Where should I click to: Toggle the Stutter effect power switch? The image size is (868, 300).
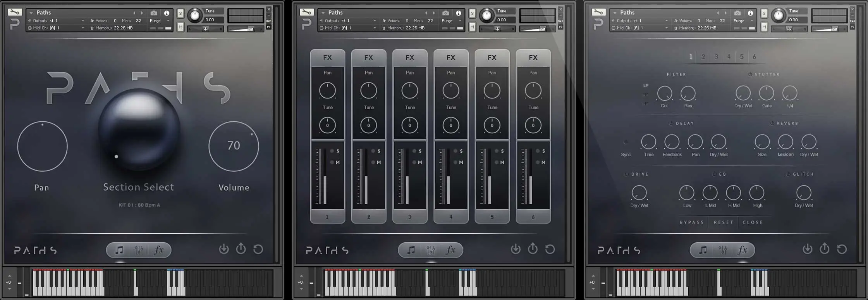click(750, 74)
